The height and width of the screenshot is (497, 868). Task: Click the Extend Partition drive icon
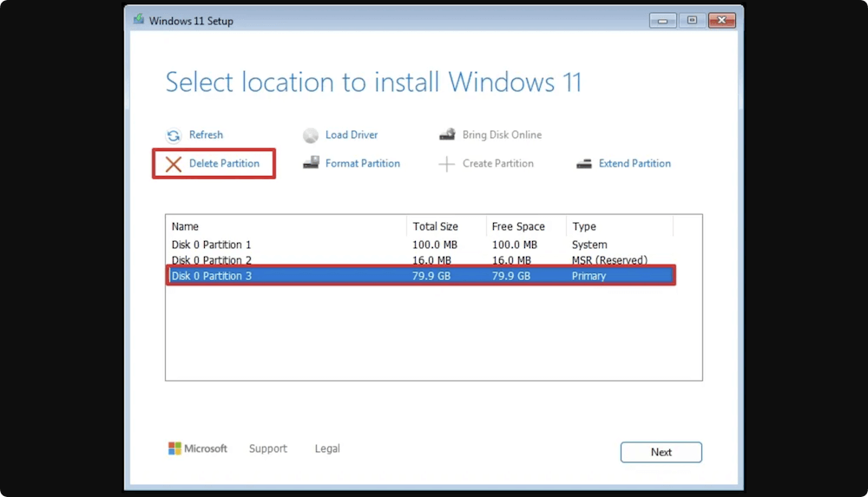point(584,164)
